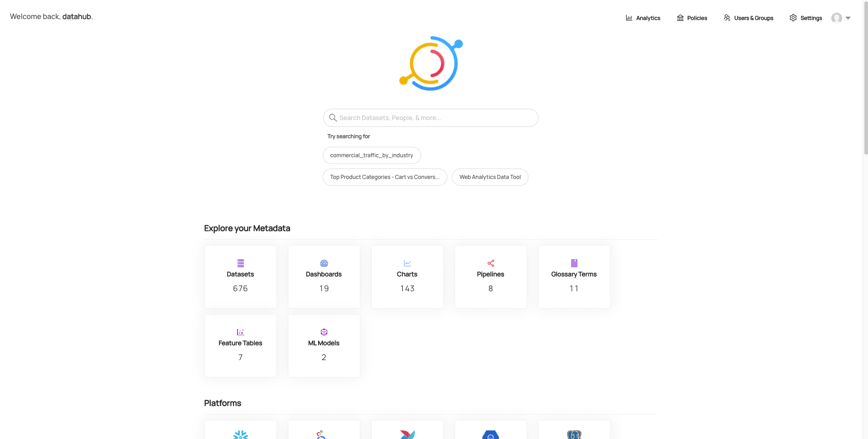This screenshot has height=439, width=868.
Task: Open Users & Groups page
Action: pyautogui.click(x=749, y=18)
